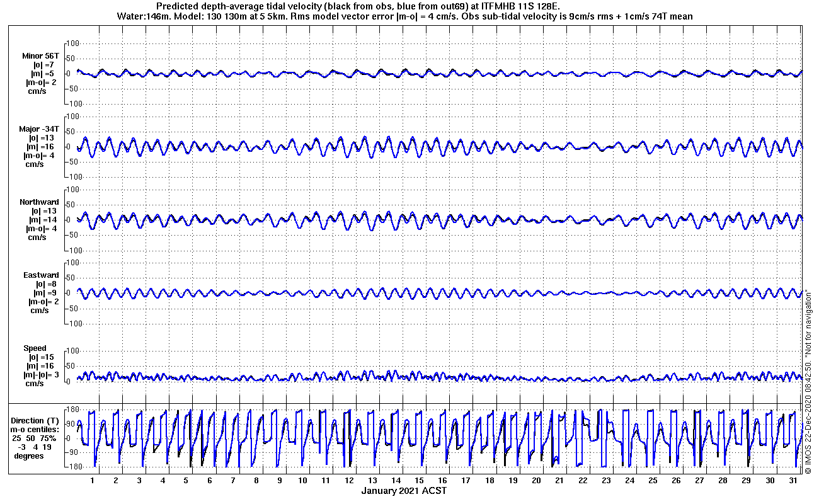
Task: Click '|m| =16' in the Major panel
Action: 43,147
